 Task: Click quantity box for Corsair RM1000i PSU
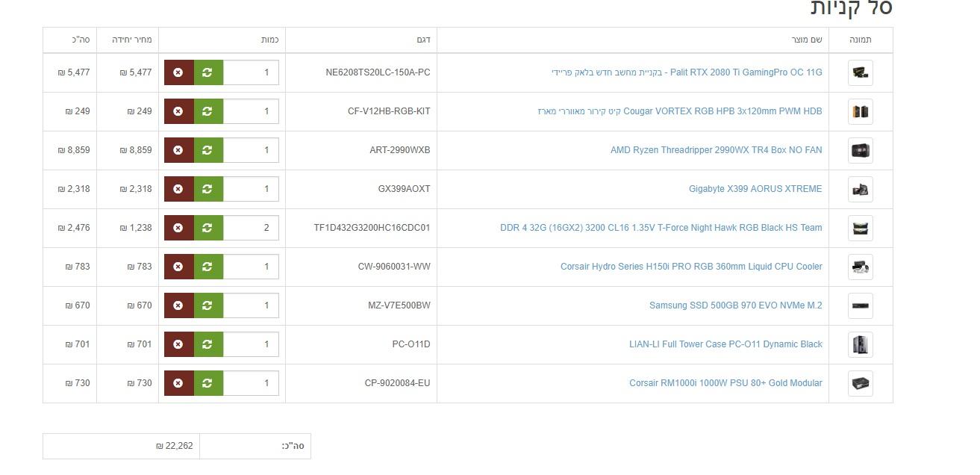click(x=251, y=383)
